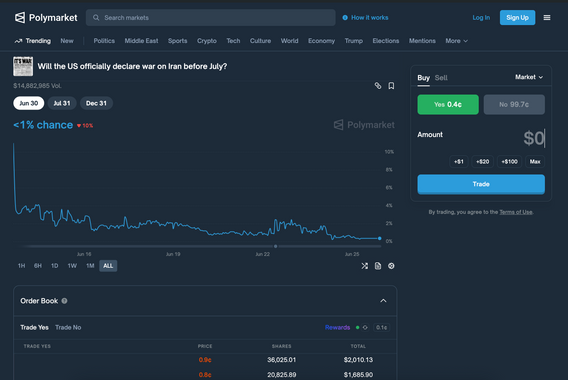
Task: Select the Jul 31 date option
Action: (62, 103)
